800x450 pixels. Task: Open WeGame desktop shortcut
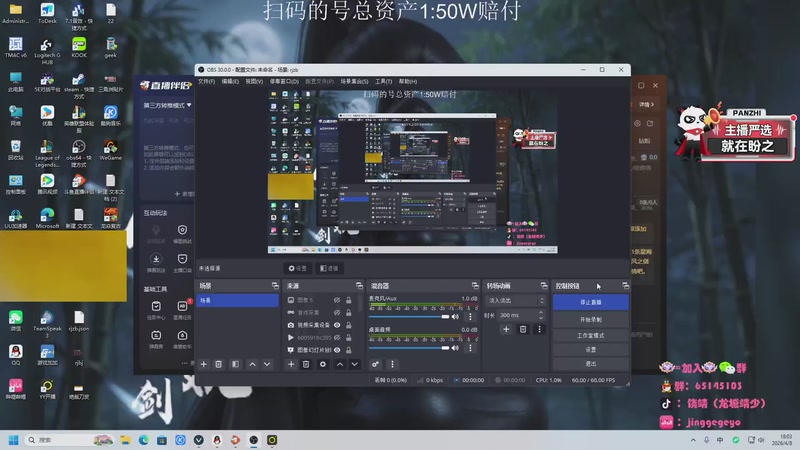(111, 150)
